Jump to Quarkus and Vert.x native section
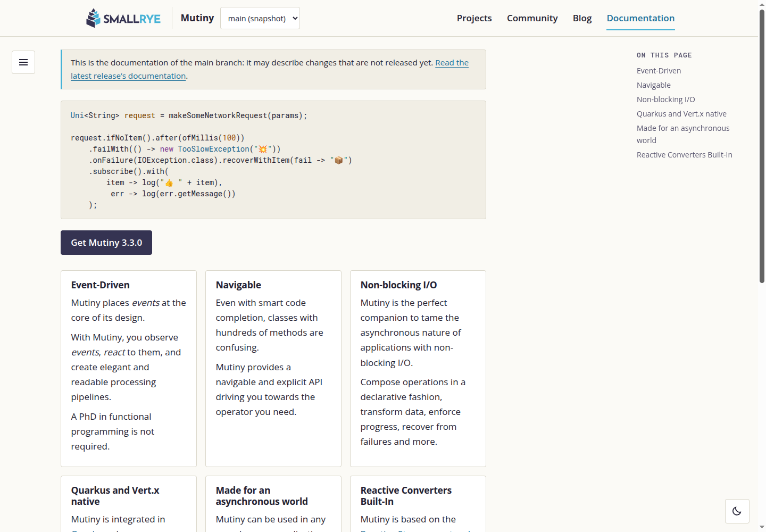This screenshot has height=532, width=766. (681, 114)
